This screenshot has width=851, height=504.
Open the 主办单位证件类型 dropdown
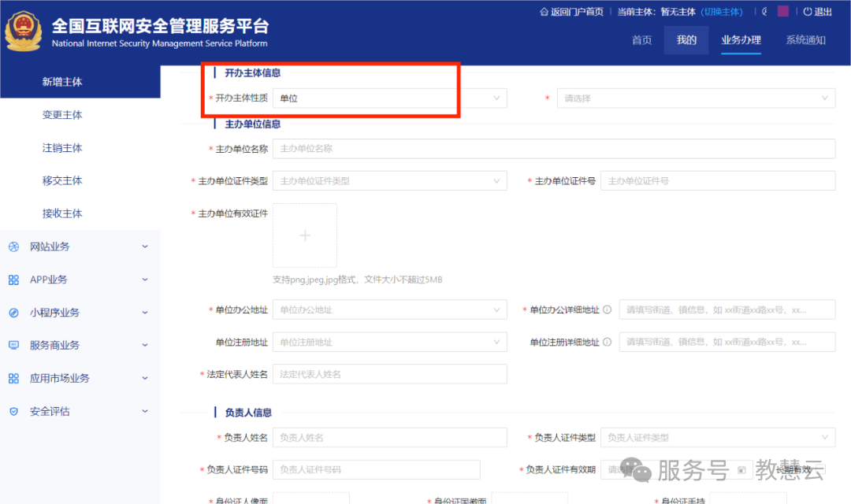[389, 181]
